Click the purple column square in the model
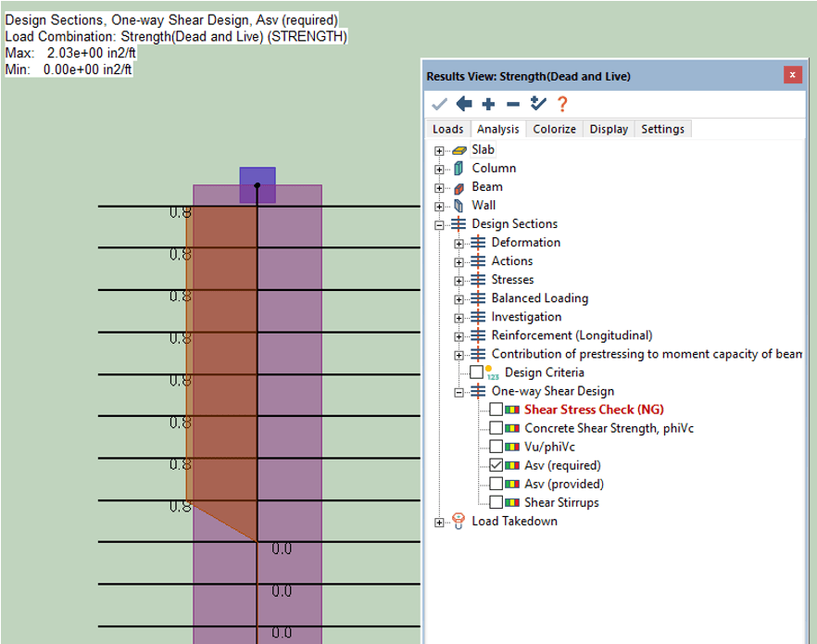This screenshot has width=817, height=644. 258,184
